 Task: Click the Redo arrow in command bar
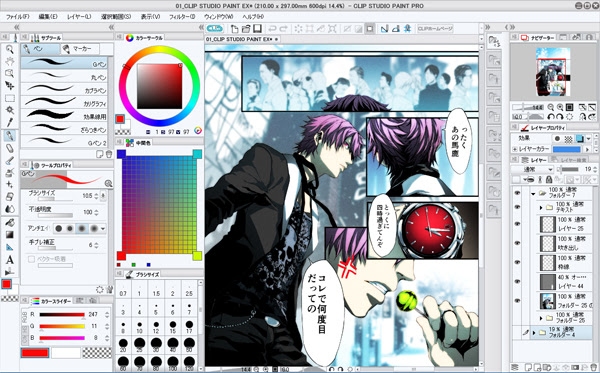pyautogui.click(x=284, y=29)
